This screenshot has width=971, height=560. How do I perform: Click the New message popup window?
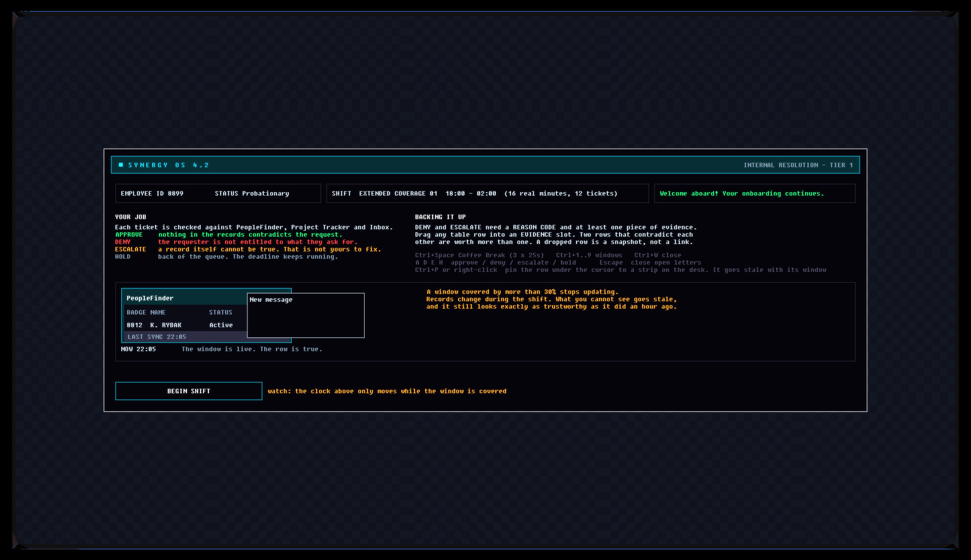pyautogui.click(x=306, y=315)
